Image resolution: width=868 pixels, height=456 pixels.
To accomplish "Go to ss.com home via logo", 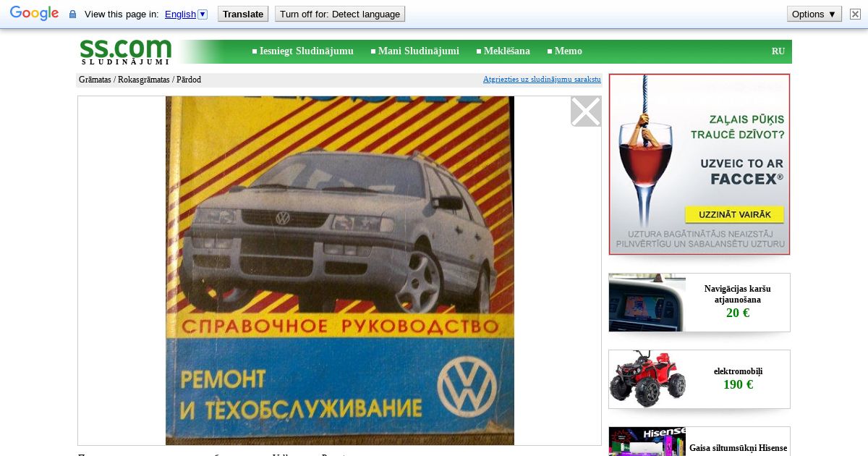I will [126, 51].
